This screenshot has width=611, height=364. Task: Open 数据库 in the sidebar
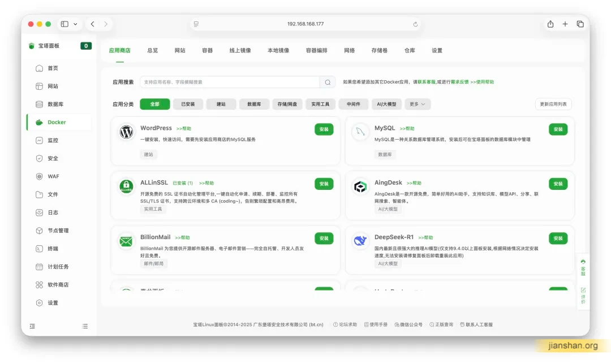(55, 104)
